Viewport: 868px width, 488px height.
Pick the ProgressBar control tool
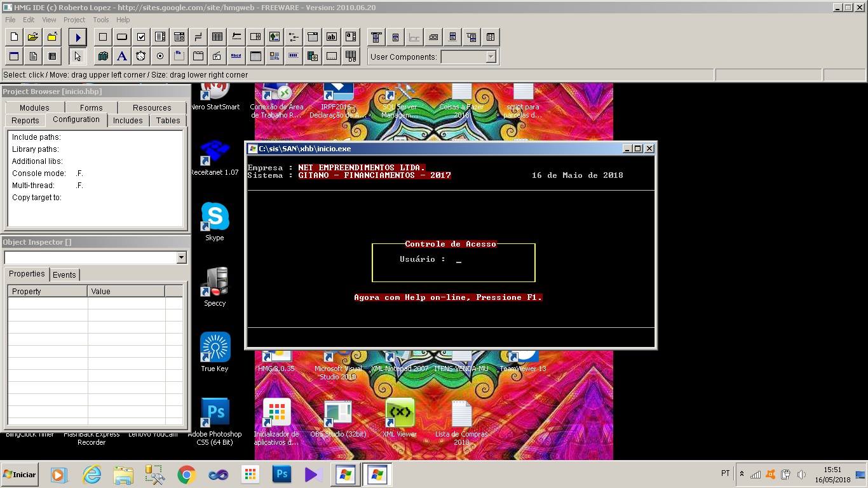pos(294,56)
